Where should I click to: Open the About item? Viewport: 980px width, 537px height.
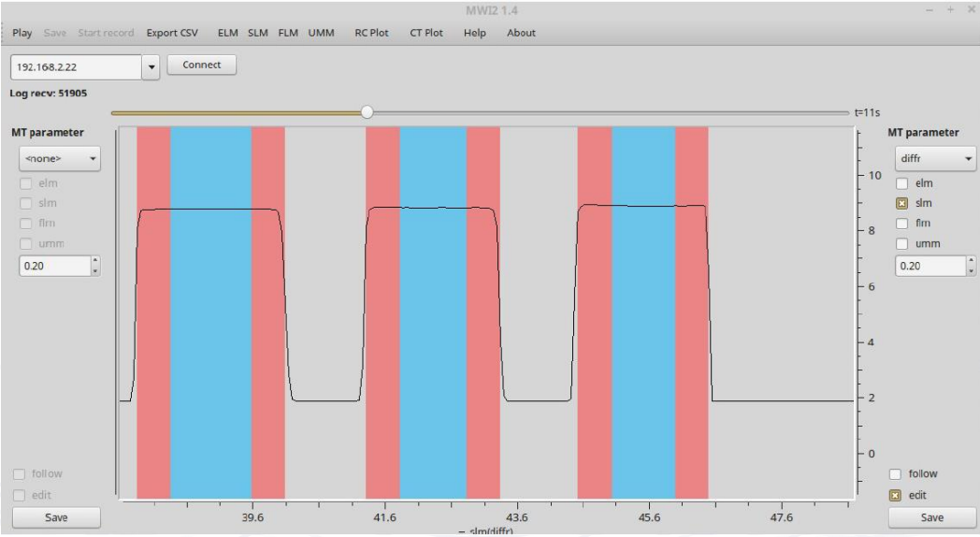521,33
